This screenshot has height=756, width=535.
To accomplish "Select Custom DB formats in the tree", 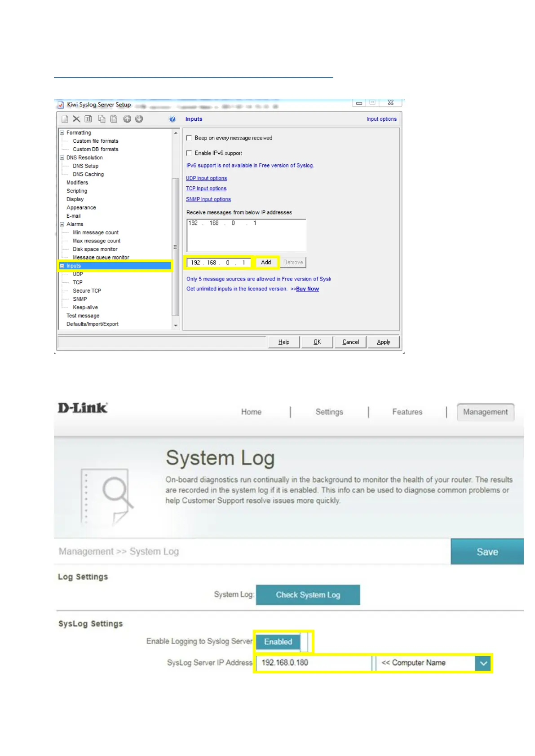I will (96, 149).
